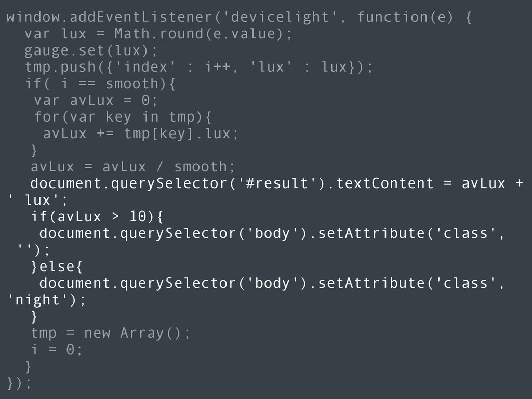Click the '}else{' keyword line

[57, 267]
